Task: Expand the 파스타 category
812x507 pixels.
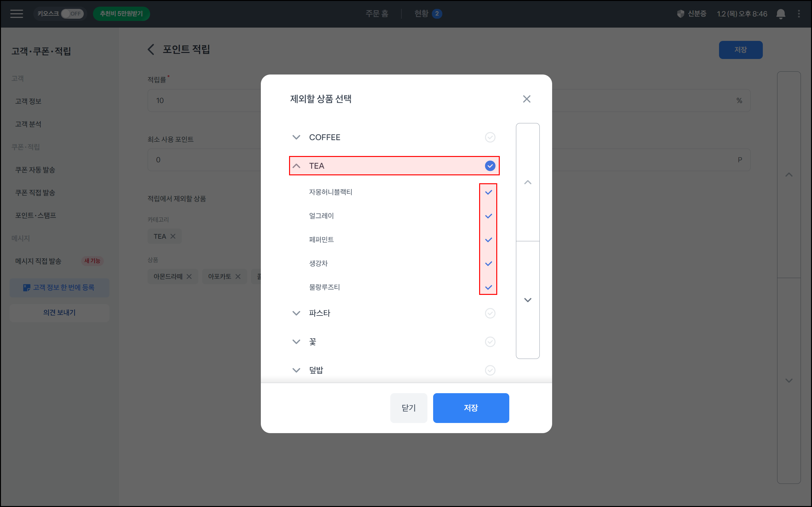Action: tap(296, 313)
